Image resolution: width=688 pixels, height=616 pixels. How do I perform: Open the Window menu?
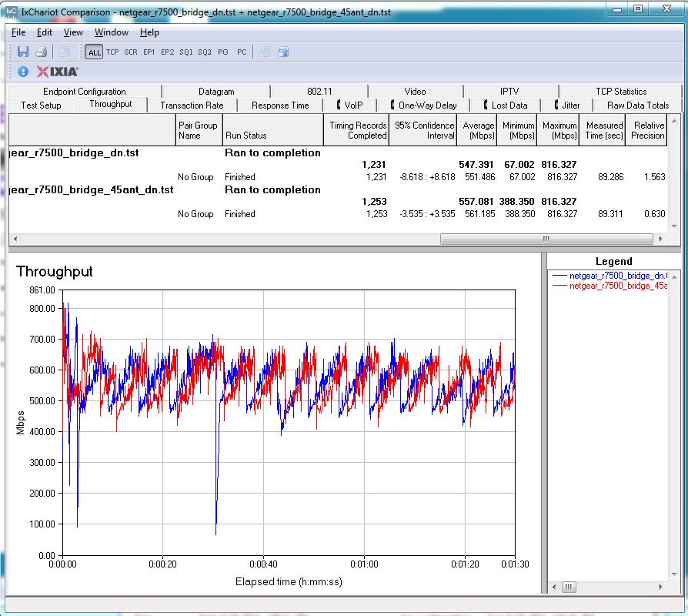112,32
